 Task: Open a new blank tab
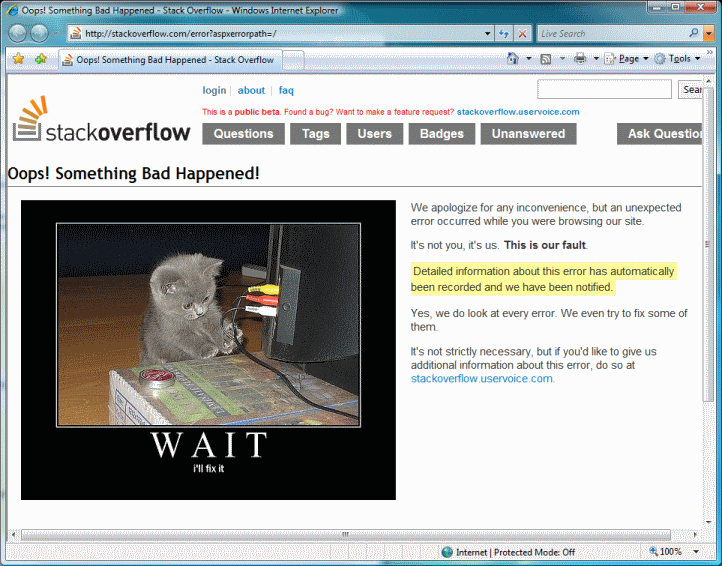293,60
